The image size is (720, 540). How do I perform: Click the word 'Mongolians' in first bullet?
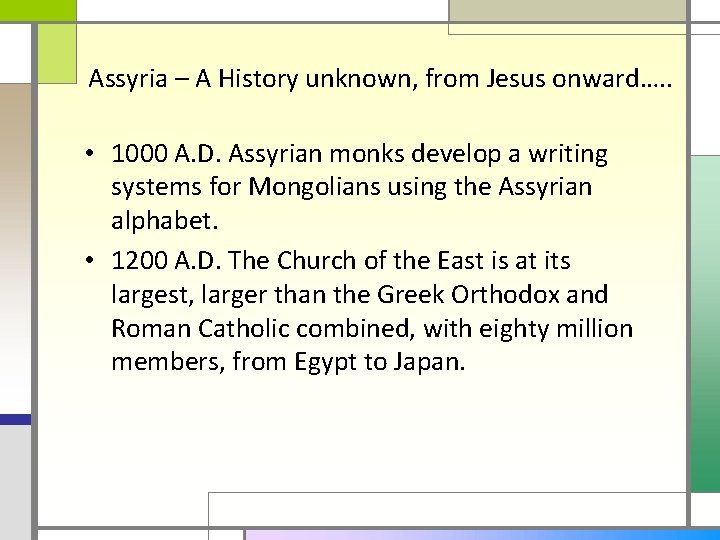tap(314, 187)
